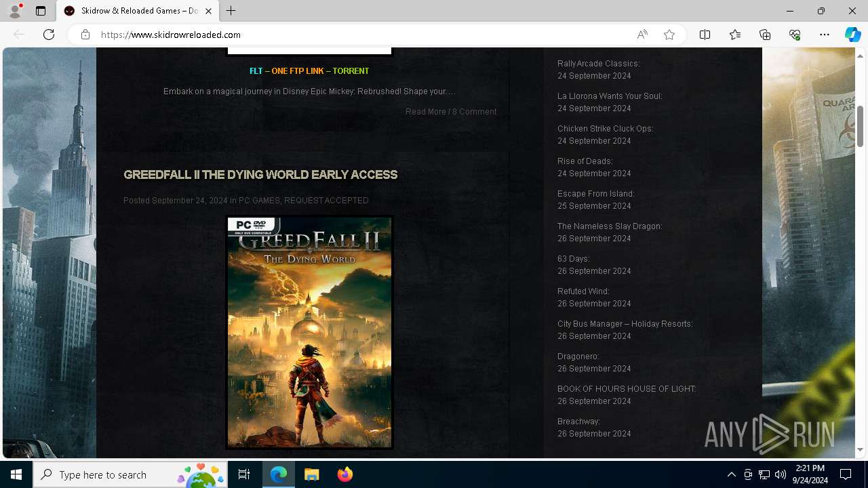This screenshot has height=488, width=868.
Task: Open the Read aloud icon
Action: pos(642,35)
